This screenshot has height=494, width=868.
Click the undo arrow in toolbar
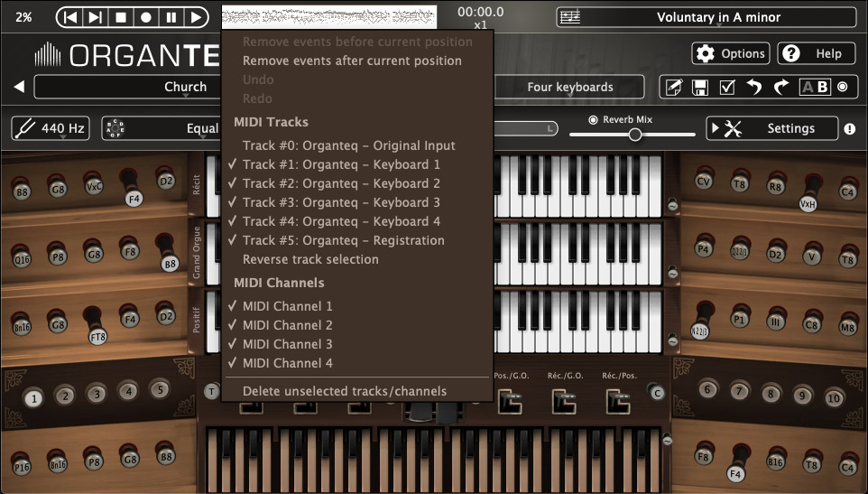(754, 87)
